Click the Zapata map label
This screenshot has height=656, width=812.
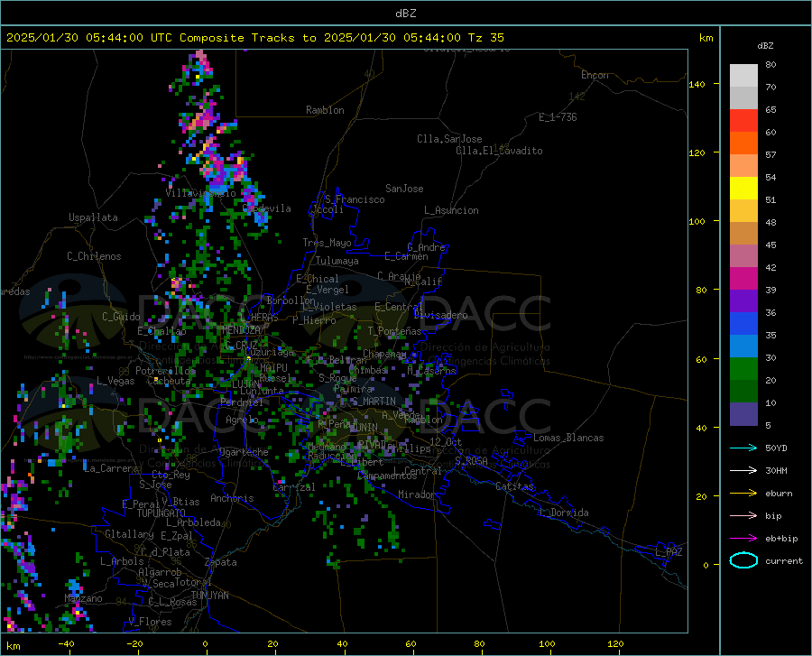click(x=221, y=562)
